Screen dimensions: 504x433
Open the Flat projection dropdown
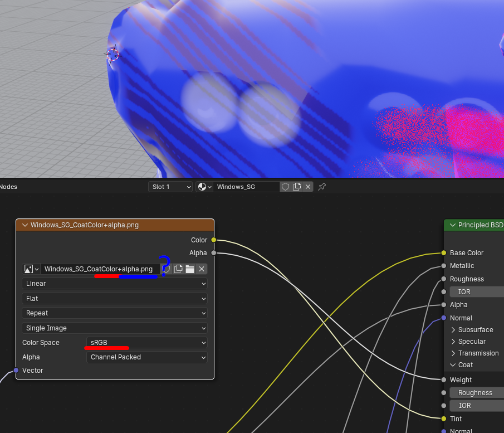click(x=115, y=299)
